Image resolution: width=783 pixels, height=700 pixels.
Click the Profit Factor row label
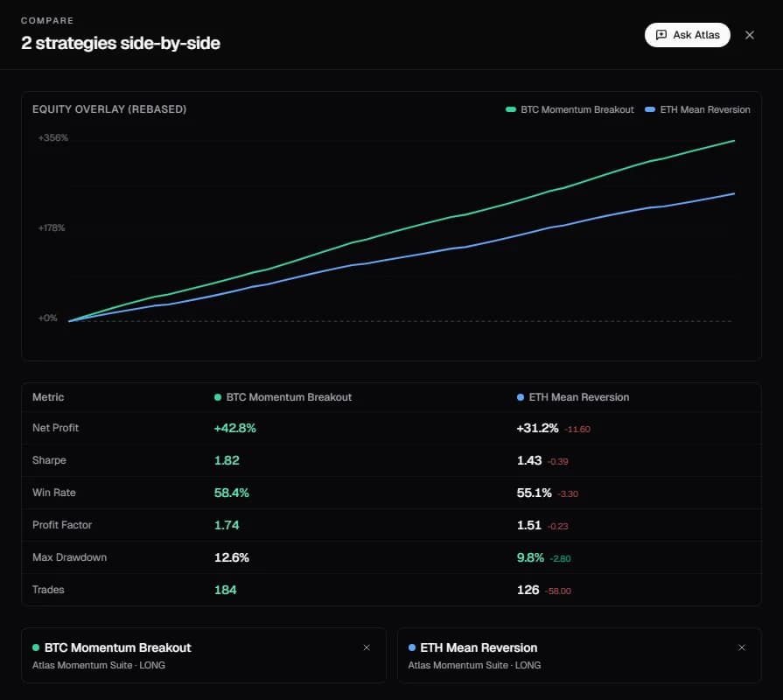tap(62, 525)
